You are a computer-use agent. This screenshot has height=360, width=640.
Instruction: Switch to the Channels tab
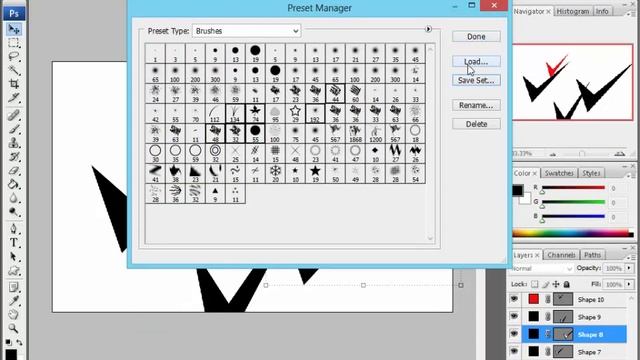[x=561, y=255]
